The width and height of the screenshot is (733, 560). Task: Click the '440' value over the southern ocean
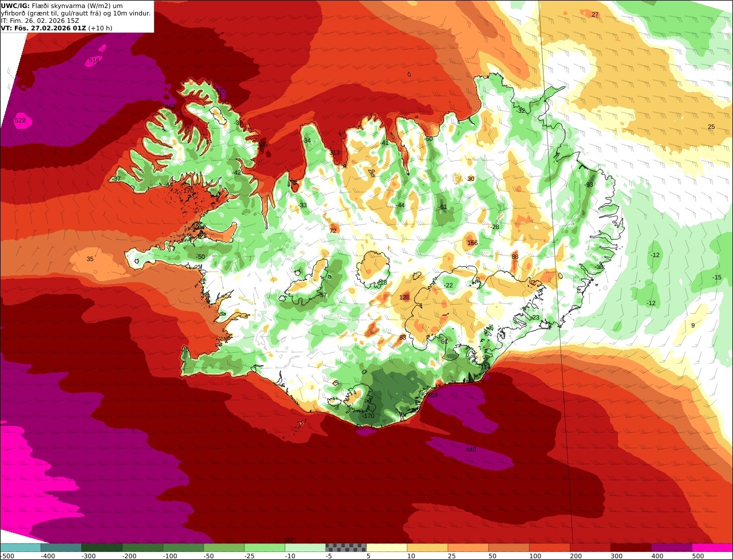(471, 449)
